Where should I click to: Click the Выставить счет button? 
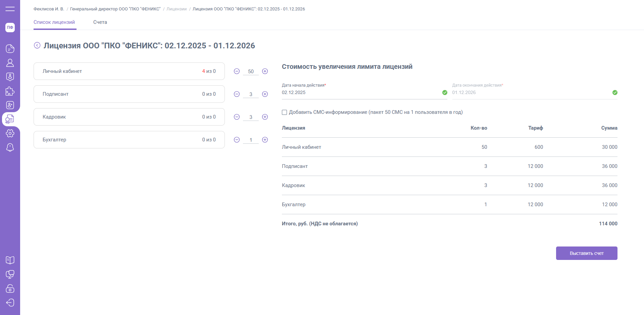tap(586, 253)
